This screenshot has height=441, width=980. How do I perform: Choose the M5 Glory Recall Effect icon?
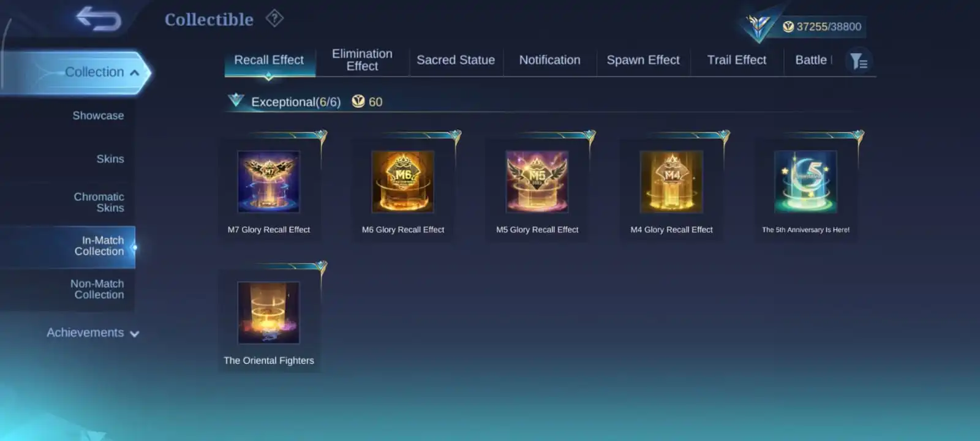[537, 182]
